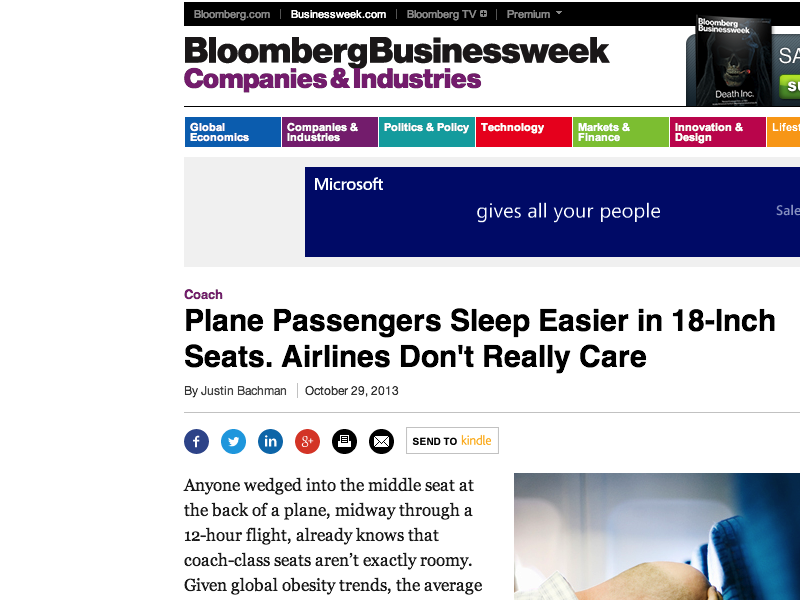Share article on Google Plus
The image size is (800, 600).
click(x=307, y=441)
